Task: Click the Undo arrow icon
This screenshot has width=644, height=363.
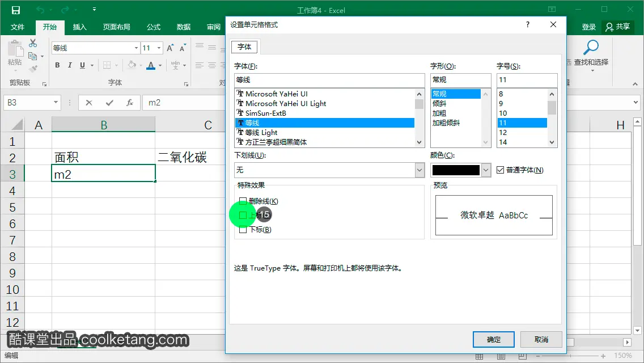Action: click(40, 10)
